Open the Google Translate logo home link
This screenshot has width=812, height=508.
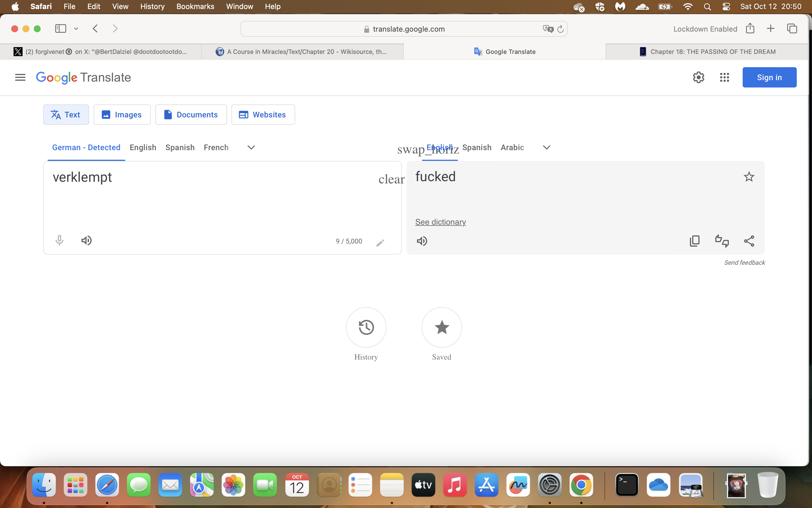[83, 77]
